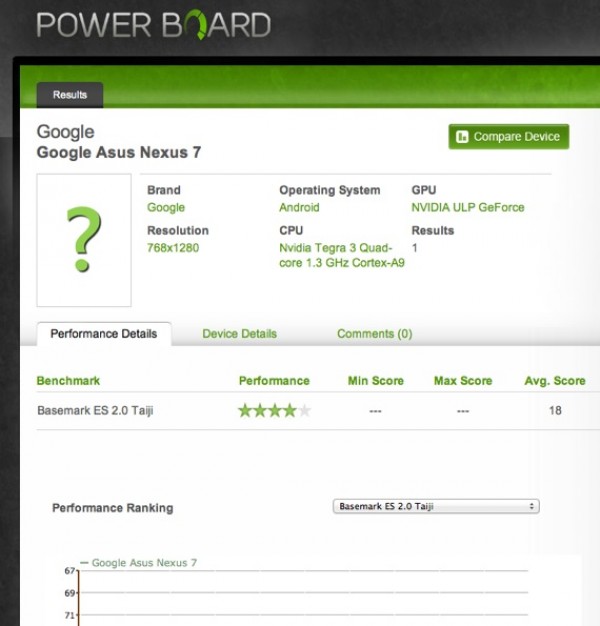Screen dimensions: 600x626
Task: Click the star rating for Basemark Taiji
Action: tap(274, 410)
